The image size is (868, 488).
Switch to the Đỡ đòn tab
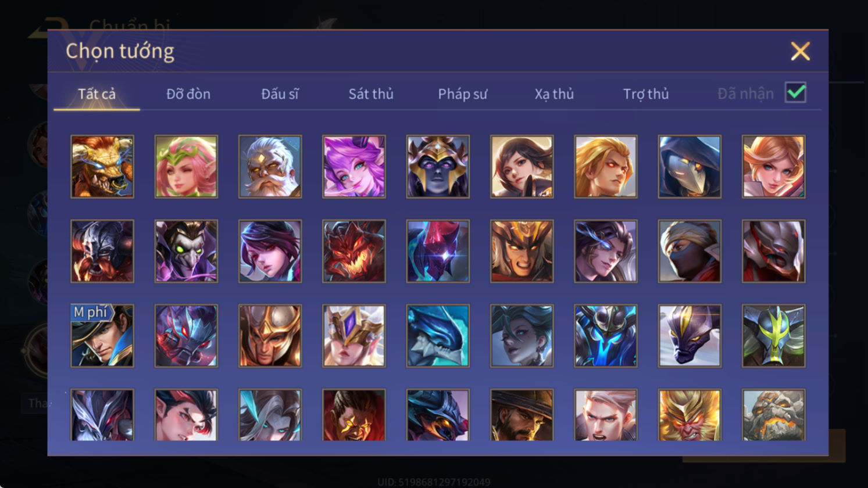click(x=188, y=94)
